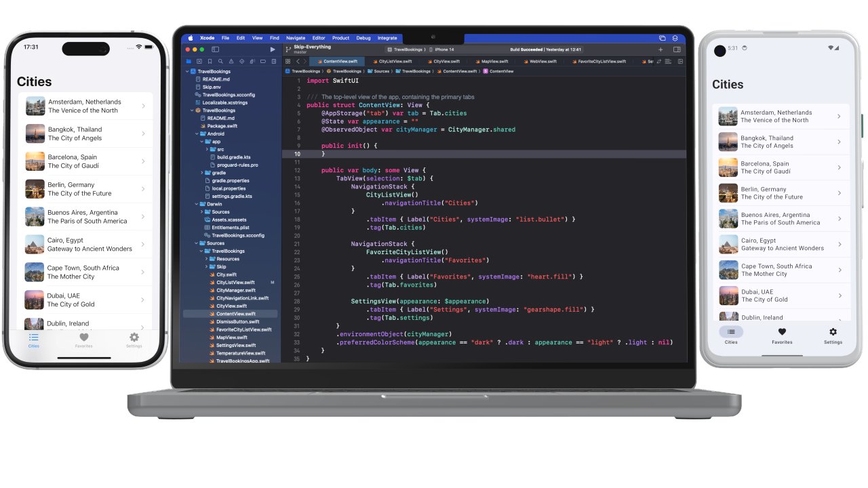Switch to the MapView.swift tab
The height and width of the screenshot is (488, 868).
pyautogui.click(x=494, y=61)
